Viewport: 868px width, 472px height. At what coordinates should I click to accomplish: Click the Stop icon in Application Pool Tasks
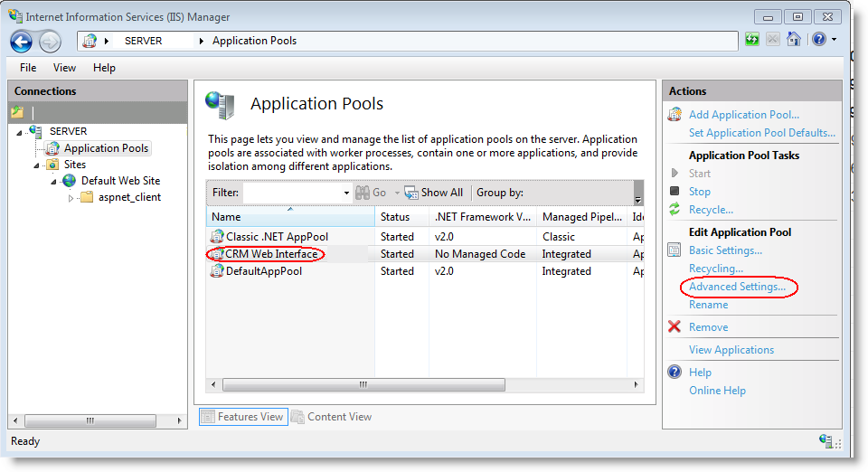675,192
